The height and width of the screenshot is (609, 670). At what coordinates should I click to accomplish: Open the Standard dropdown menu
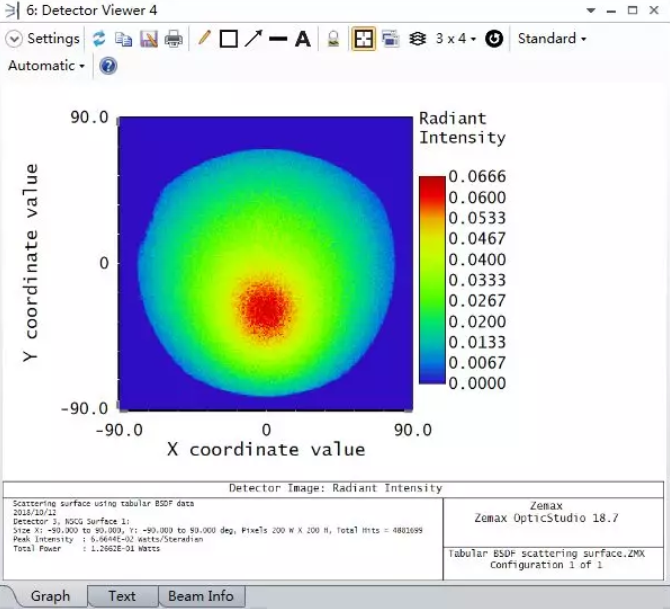pyautogui.click(x=552, y=39)
